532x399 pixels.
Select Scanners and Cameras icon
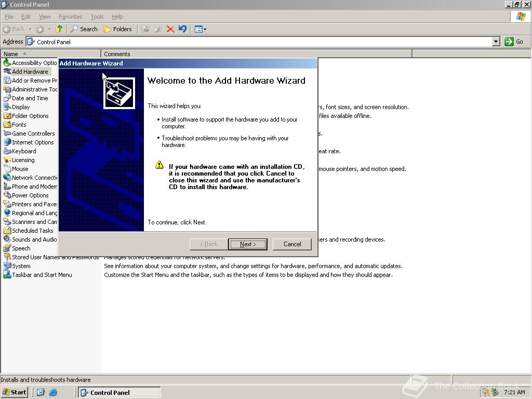point(7,221)
